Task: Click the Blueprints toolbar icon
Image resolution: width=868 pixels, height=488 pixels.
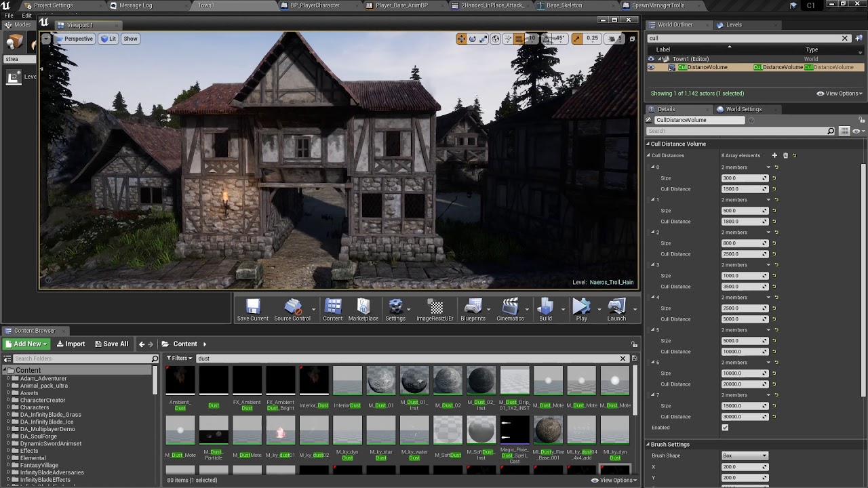Action: [473, 308]
